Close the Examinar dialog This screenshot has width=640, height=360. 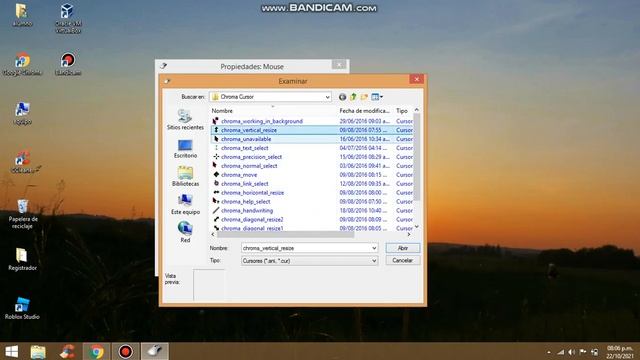tap(416, 79)
